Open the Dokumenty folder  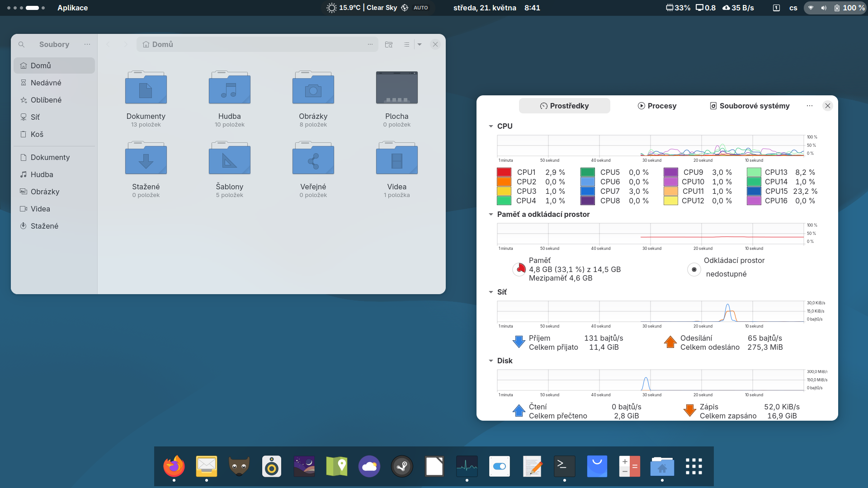click(x=146, y=99)
